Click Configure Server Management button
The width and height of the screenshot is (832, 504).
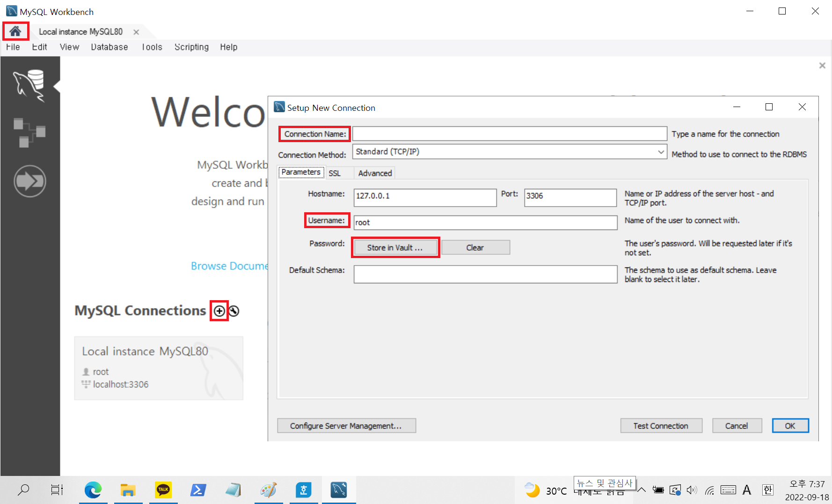click(x=346, y=425)
